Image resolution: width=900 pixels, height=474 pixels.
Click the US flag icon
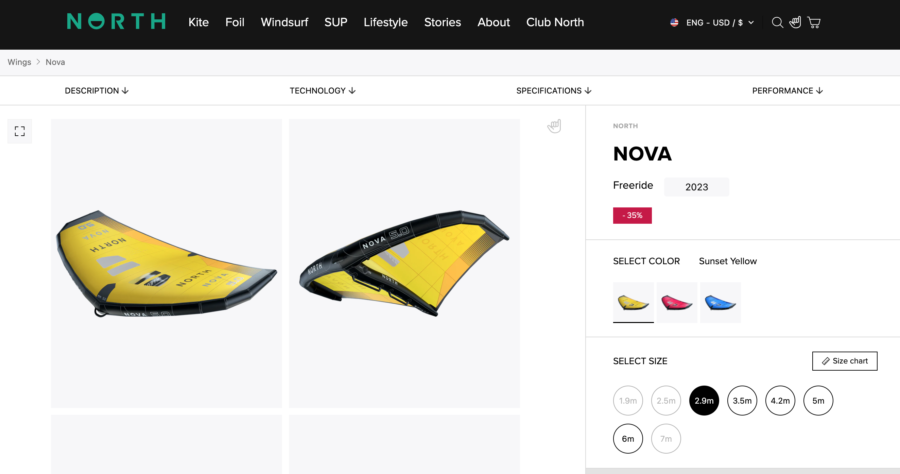coord(674,22)
